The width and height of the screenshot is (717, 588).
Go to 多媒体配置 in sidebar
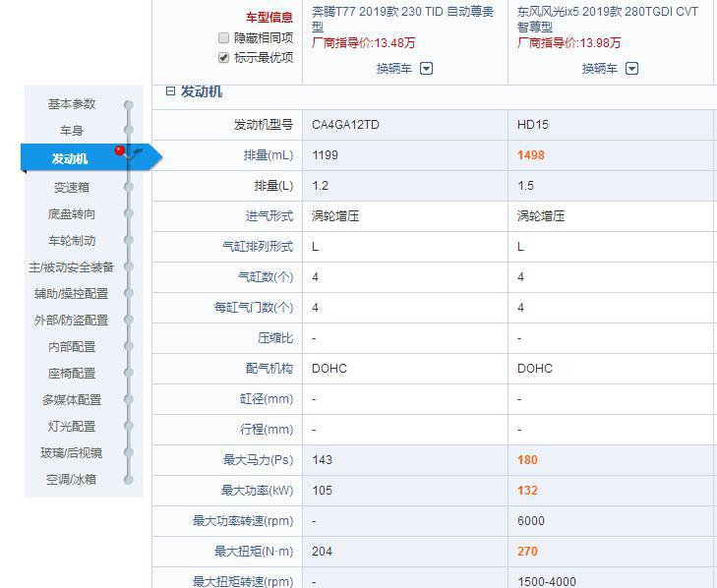[x=72, y=399]
